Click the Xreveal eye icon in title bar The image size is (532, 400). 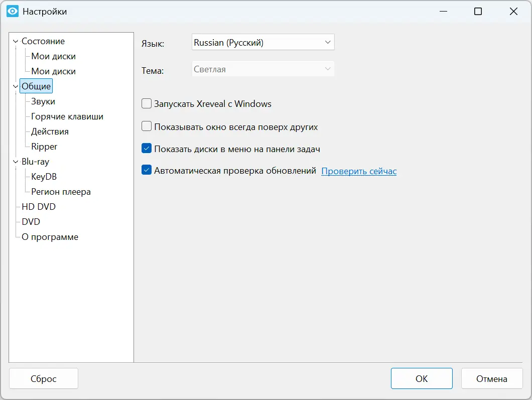(13, 12)
